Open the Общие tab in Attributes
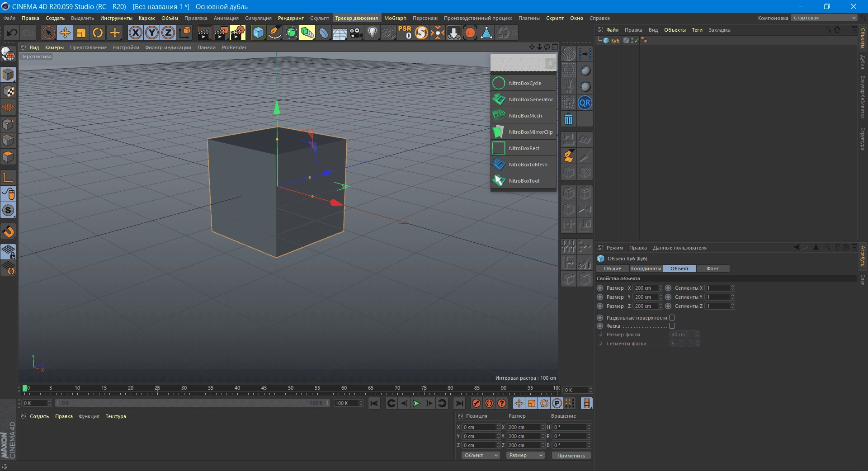 pyautogui.click(x=613, y=268)
